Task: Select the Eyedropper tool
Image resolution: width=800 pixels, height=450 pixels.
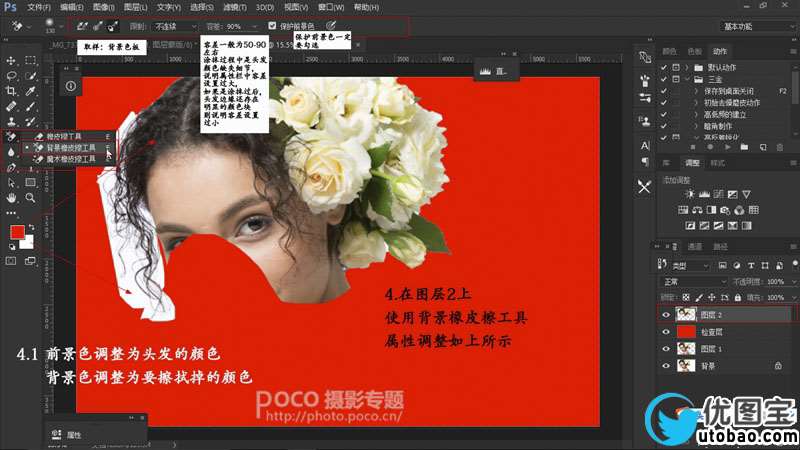Action: [30, 91]
